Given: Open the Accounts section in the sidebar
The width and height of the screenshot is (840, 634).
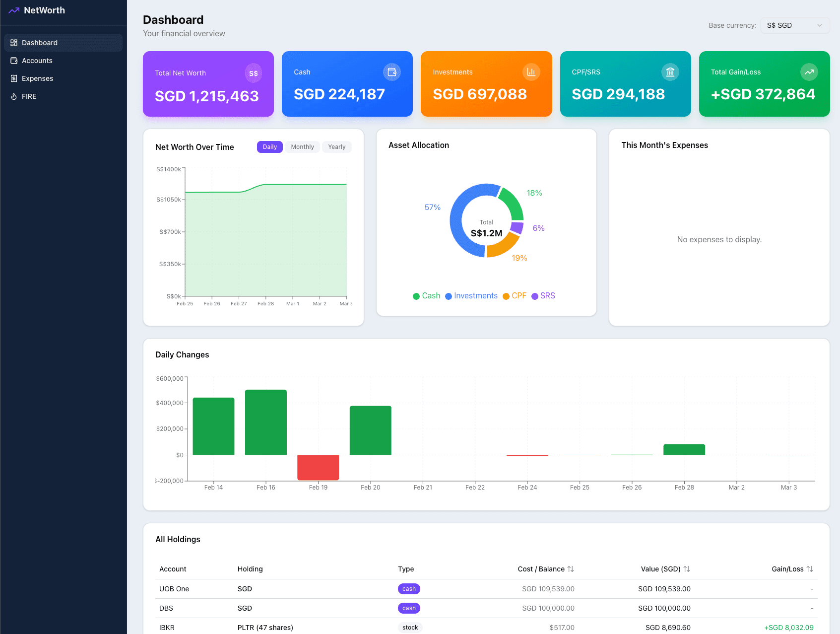Looking at the screenshot, I should pos(37,60).
